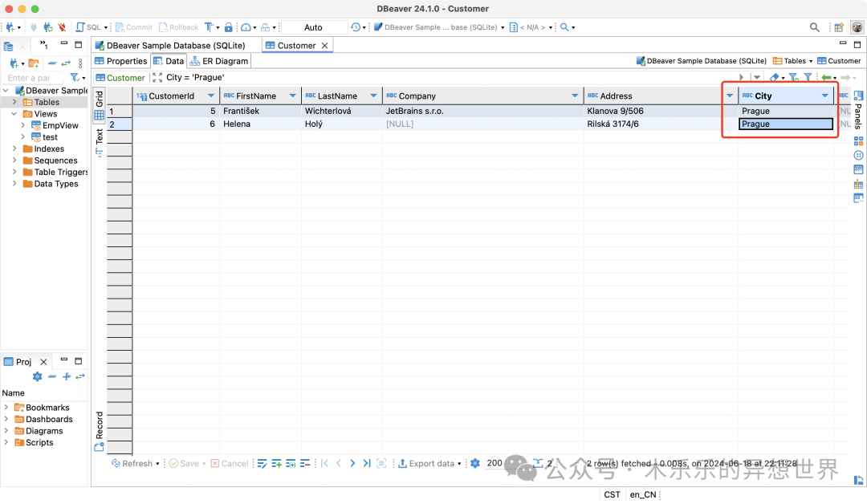Expand the Data Types tree node
The width and height of the screenshot is (867, 504).
pos(14,184)
